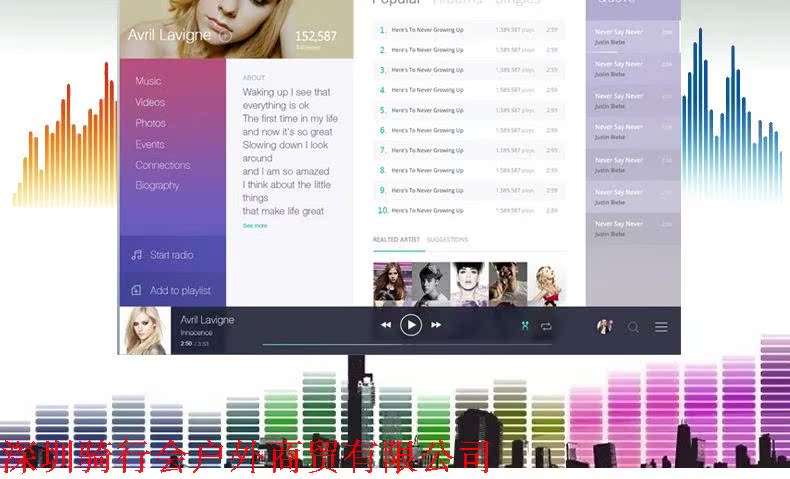The width and height of the screenshot is (790, 479).
Task: Click the small circle icon beside Avril Lavigne header name
Action: [x=225, y=36]
